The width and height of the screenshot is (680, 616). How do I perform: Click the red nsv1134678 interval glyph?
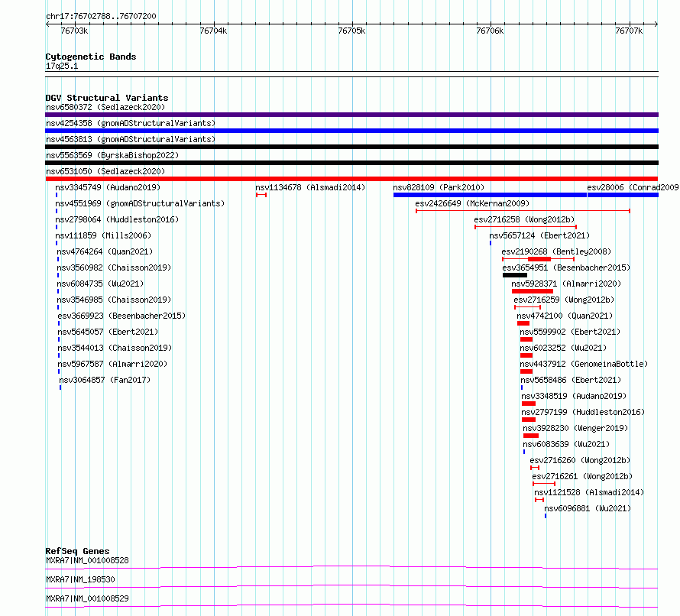coord(261,195)
